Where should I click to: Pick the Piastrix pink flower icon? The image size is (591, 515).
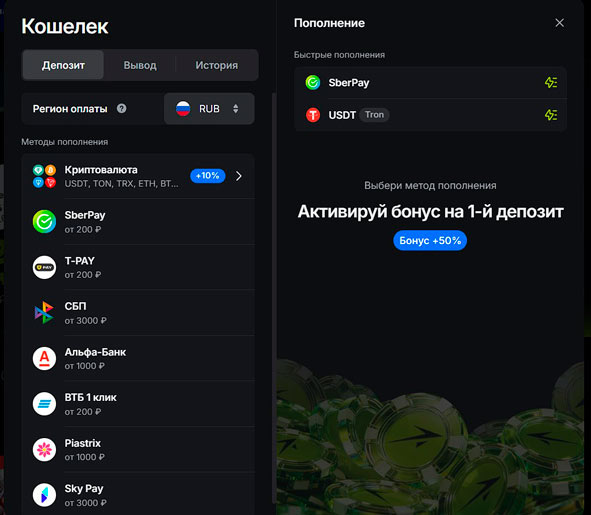click(44, 449)
